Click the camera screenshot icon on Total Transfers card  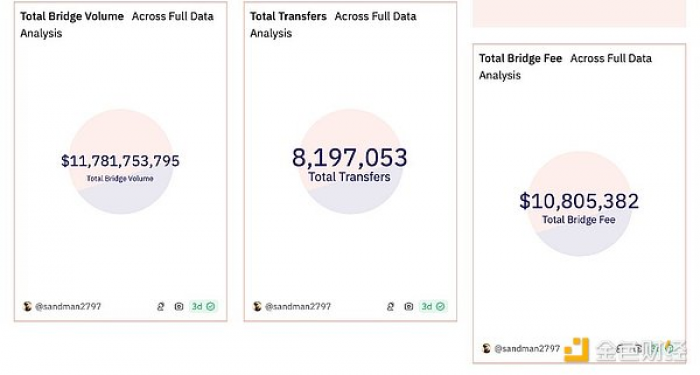(x=408, y=307)
